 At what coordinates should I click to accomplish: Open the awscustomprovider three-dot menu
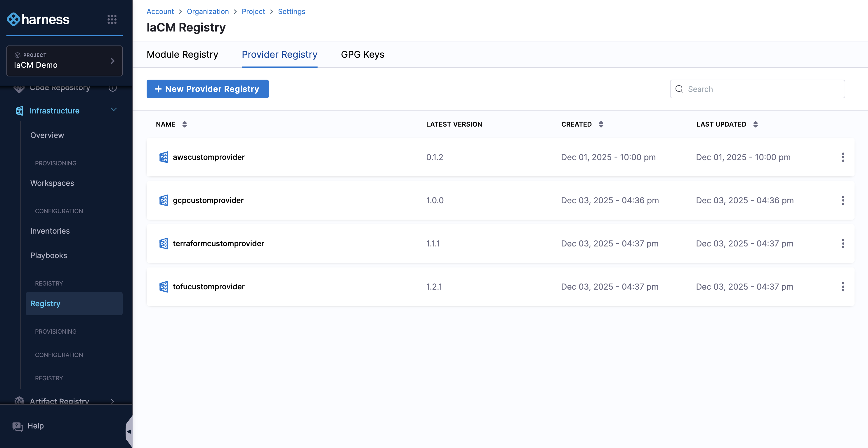(x=843, y=157)
